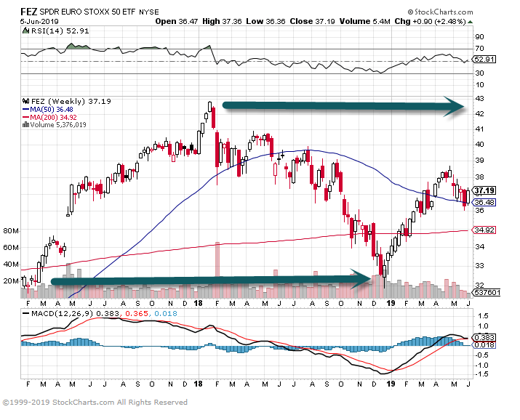Click the 37.19 price tag on axis

click(484, 190)
